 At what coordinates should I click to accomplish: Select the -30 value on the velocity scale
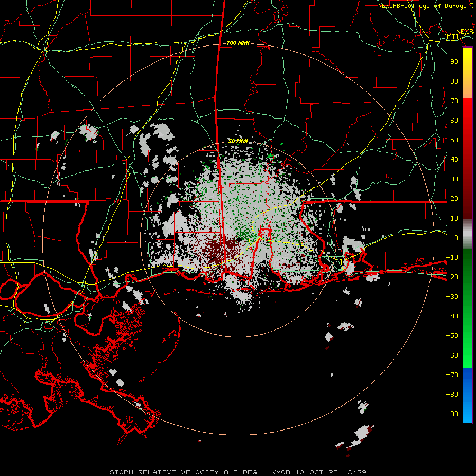click(x=452, y=297)
